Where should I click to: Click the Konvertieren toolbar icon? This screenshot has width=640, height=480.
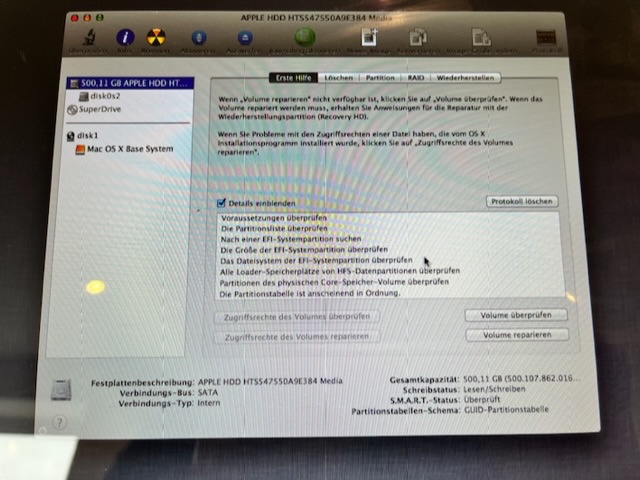click(418, 37)
